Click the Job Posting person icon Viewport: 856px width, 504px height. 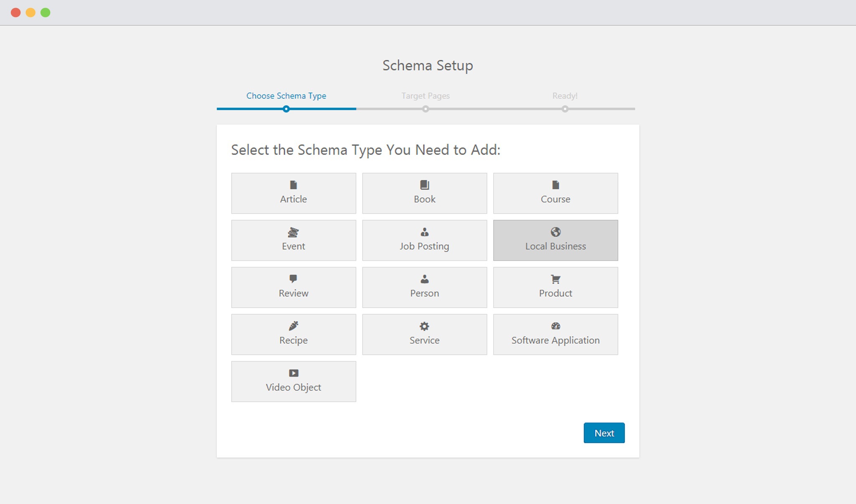click(424, 232)
